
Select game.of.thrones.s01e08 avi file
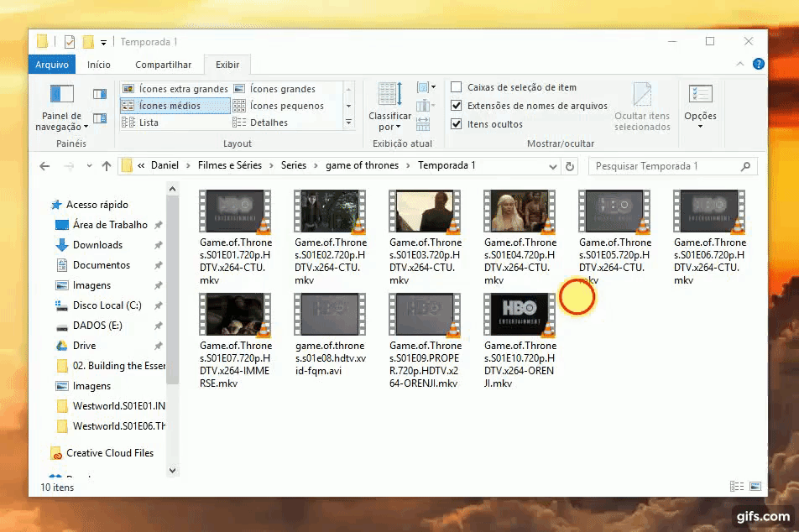330,335
